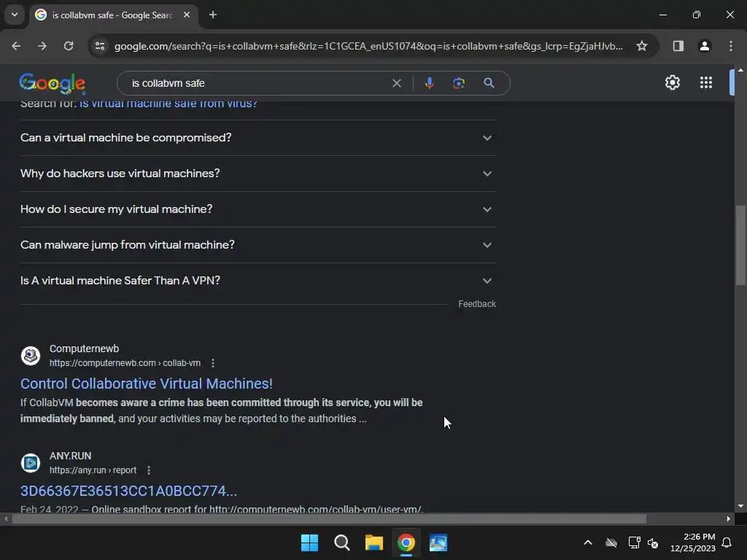Click the Chrome taskbar icon
Screen dimensions: 747x560
(x=406, y=542)
